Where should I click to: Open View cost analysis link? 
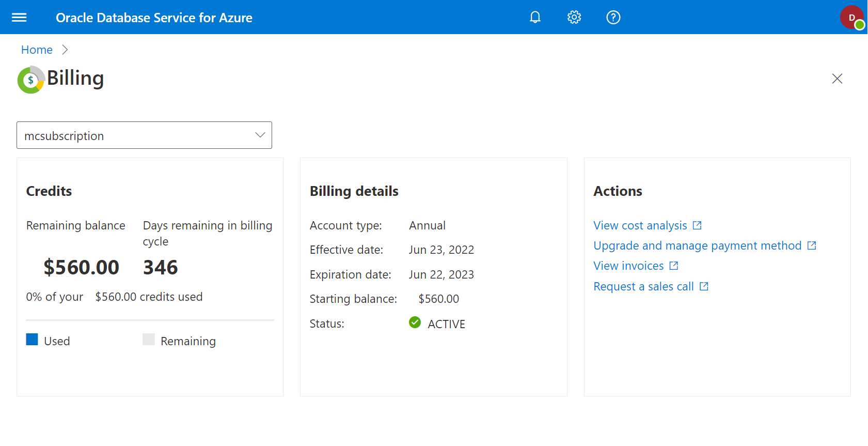pos(640,225)
